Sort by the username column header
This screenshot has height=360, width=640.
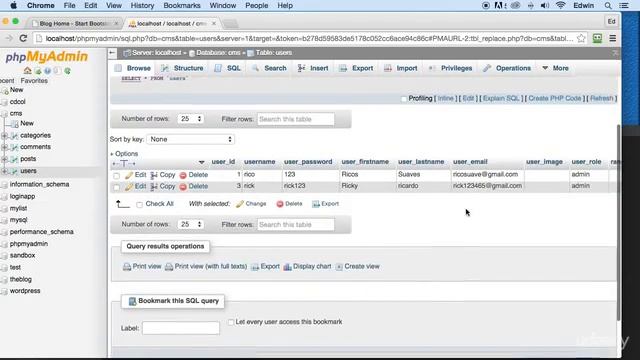pos(260,162)
